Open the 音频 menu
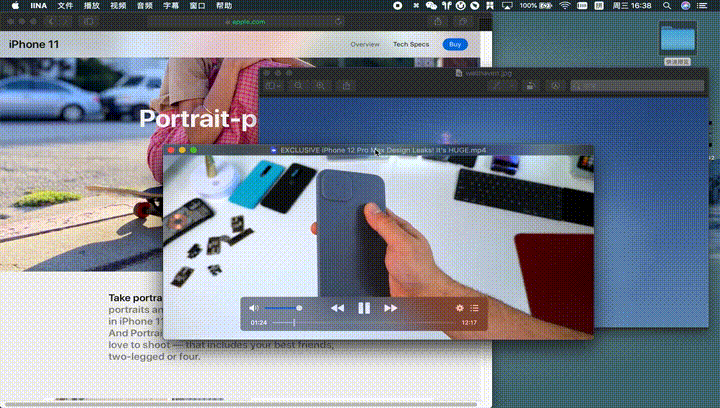This screenshot has height=408, width=720. (145, 6)
